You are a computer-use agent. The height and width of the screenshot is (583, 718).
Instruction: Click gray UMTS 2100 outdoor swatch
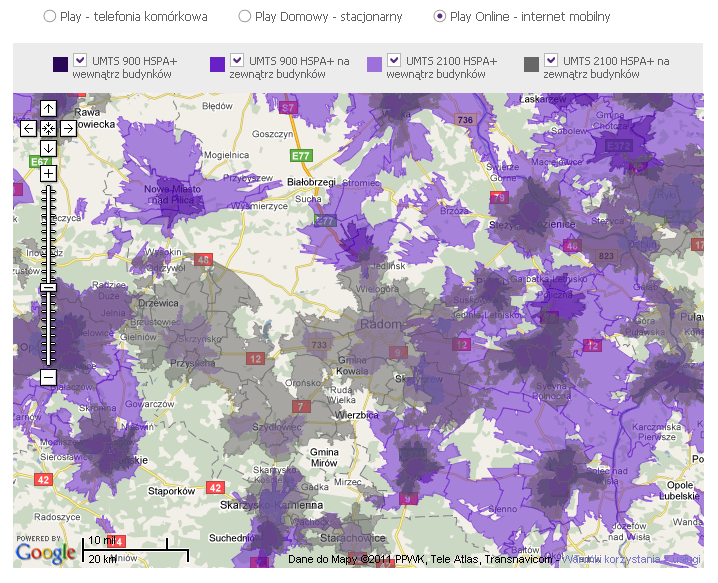point(532,65)
